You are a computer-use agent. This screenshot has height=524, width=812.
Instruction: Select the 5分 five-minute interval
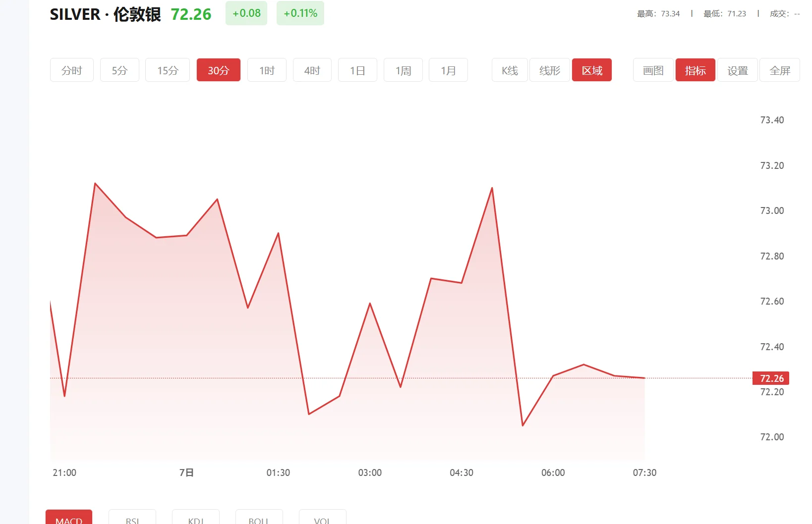[119, 70]
